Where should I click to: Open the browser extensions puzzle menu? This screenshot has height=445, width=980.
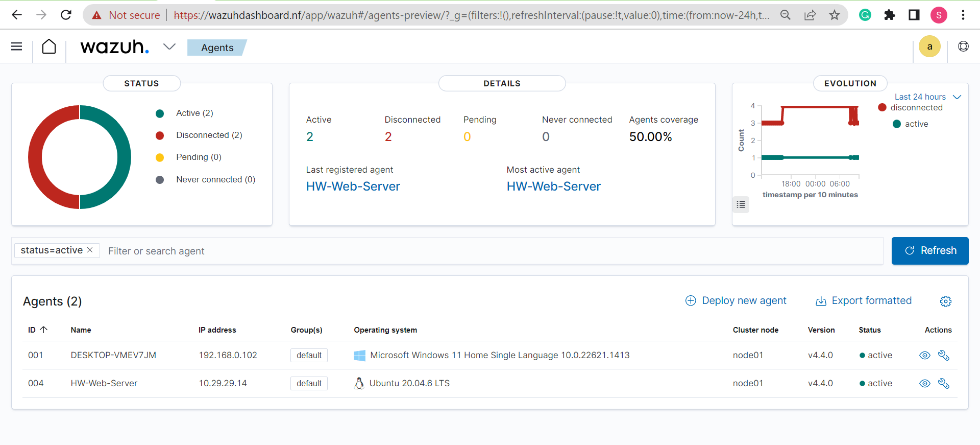coord(890,15)
